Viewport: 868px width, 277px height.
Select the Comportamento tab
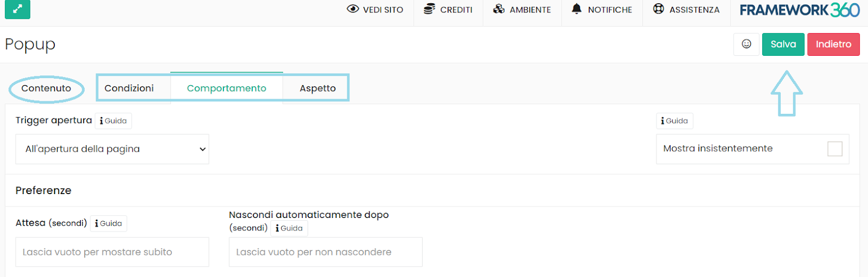(x=226, y=88)
